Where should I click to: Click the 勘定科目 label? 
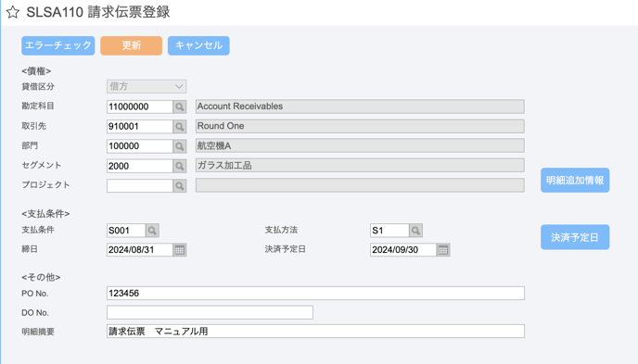38,106
